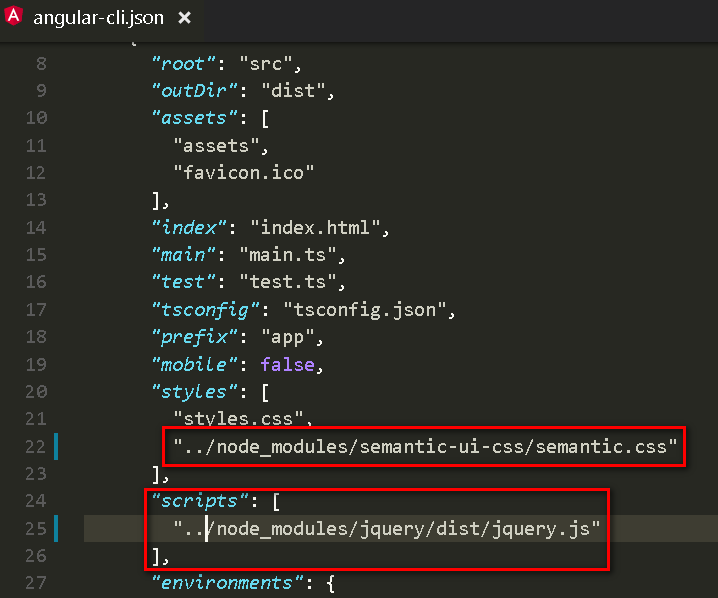Image resolution: width=718 pixels, height=598 pixels.
Task: Select the angular-cli.json tab
Action: 98,18
